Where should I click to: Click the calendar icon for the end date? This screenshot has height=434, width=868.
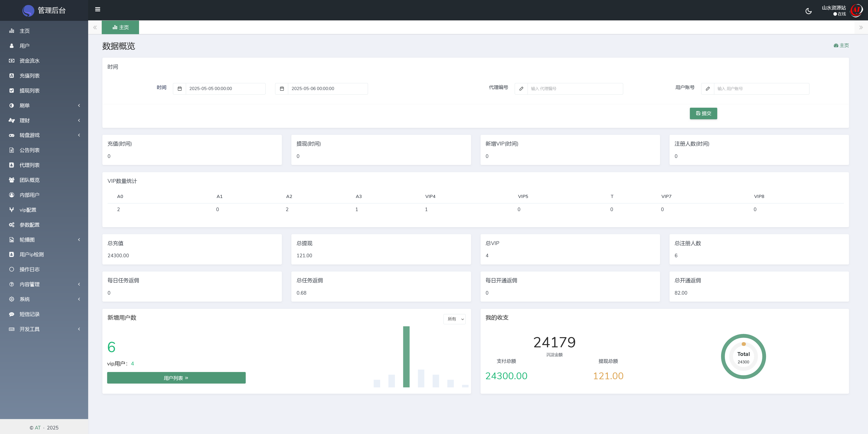coord(282,89)
